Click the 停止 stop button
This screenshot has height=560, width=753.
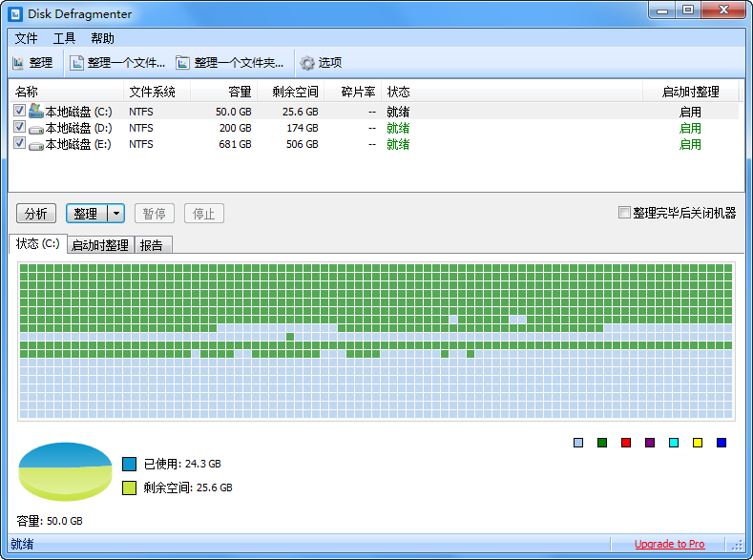click(204, 214)
